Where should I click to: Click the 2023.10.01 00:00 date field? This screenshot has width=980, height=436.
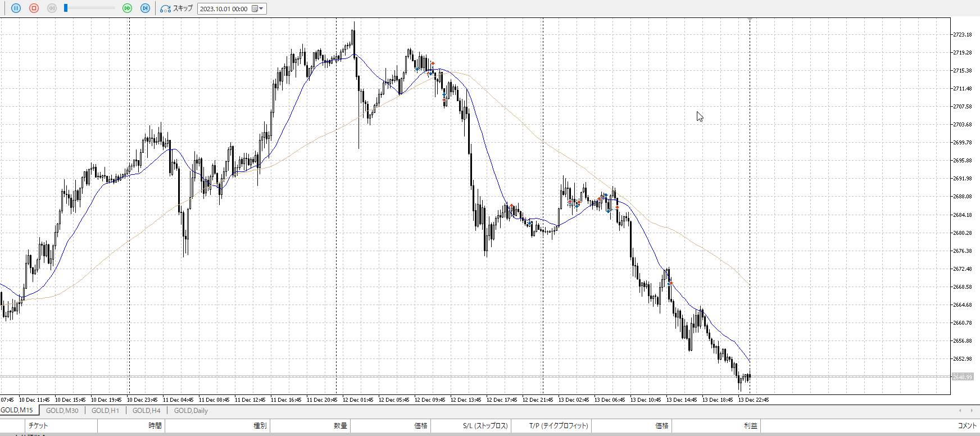tap(224, 9)
